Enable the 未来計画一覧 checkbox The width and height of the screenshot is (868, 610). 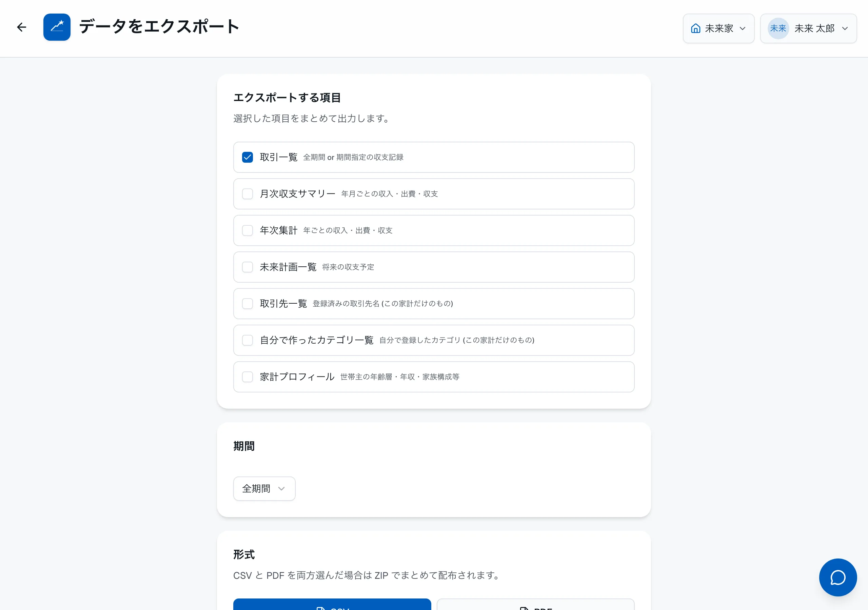247,267
